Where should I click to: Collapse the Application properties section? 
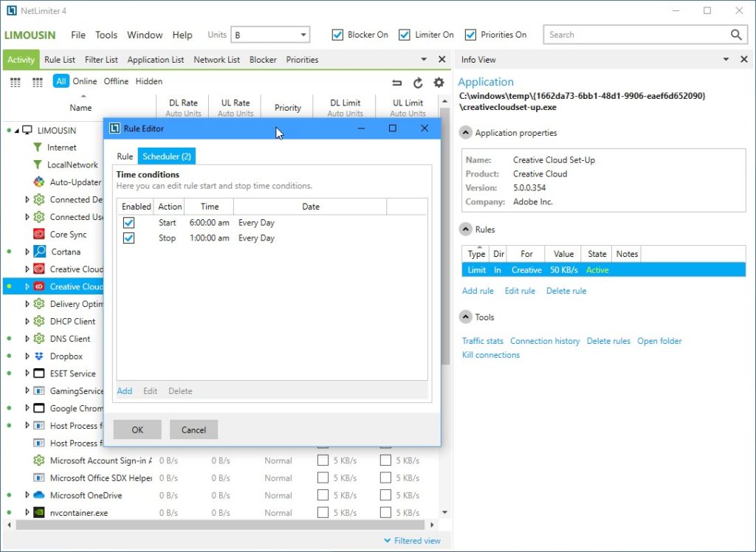[466, 133]
